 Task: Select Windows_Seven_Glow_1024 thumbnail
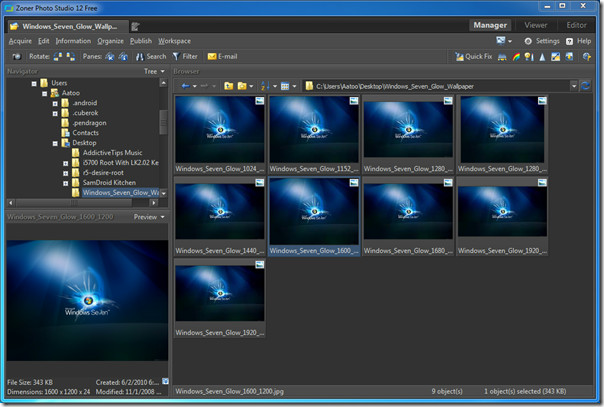[220, 134]
